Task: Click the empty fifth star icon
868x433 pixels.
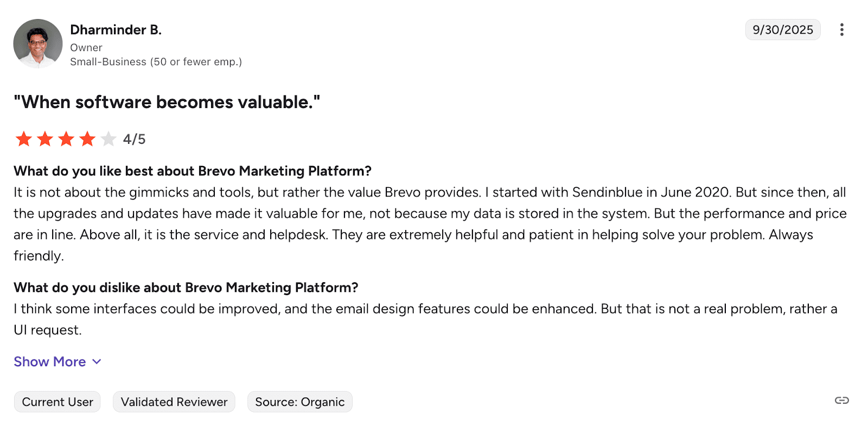Action: pos(108,139)
